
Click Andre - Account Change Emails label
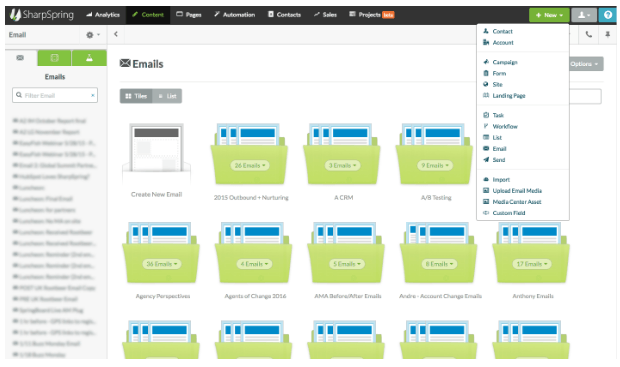[x=440, y=296]
